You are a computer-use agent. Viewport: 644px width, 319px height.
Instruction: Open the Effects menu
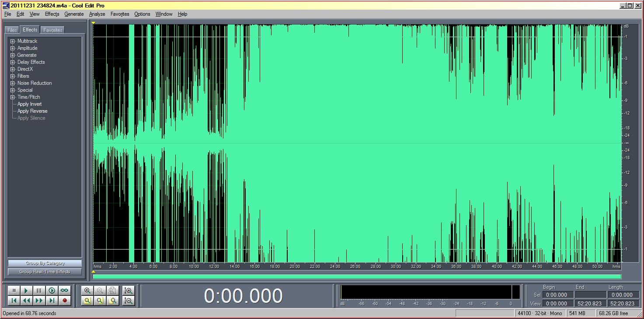click(52, 14)
